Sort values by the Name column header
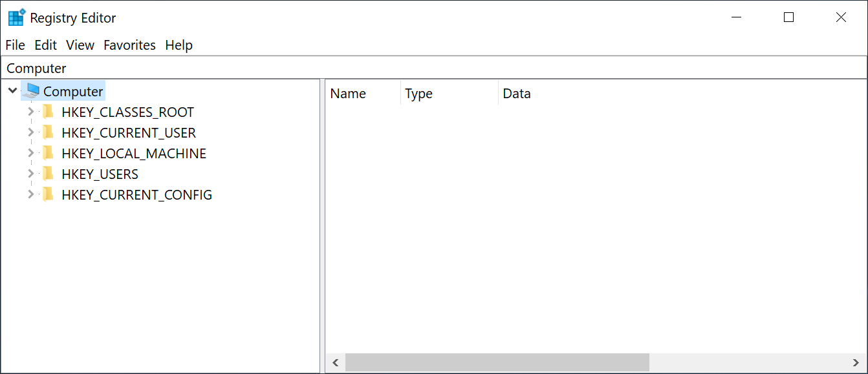Image resolution: width=868 pixels, height=374 pixels. click(348, 94)
